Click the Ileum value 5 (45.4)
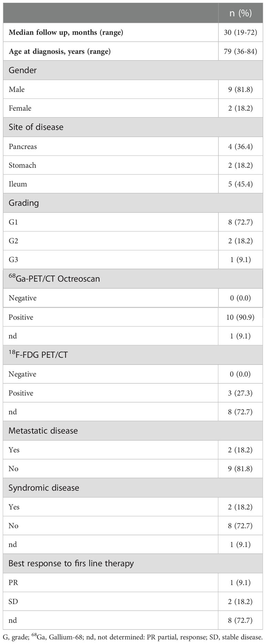This screenshot has height=644, width=266. (241, 184)
